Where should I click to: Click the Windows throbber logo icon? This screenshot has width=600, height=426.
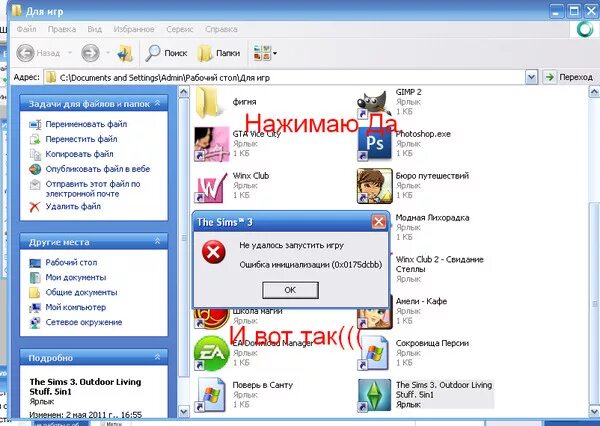point(584,29)
